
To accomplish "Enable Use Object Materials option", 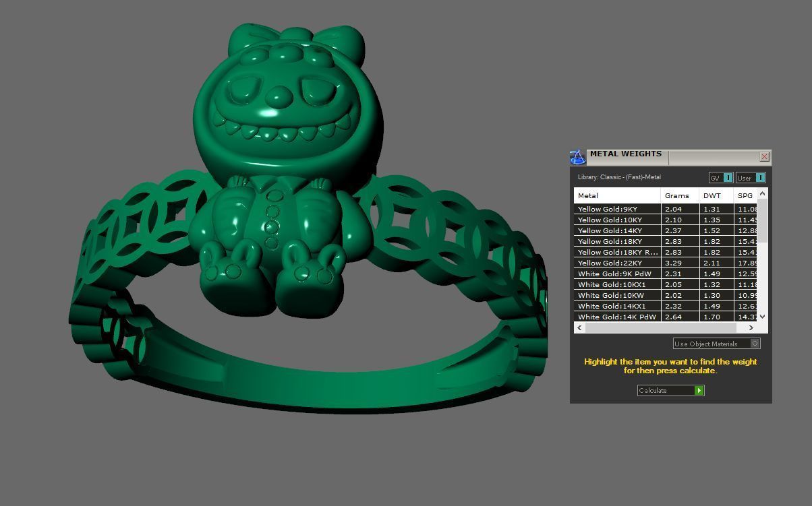I will (x=716, y=344).
